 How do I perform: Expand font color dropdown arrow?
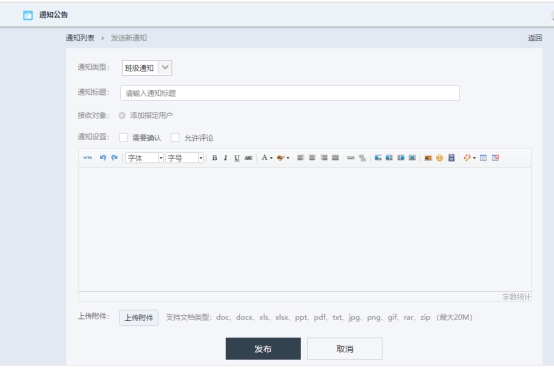pos(271,158)
